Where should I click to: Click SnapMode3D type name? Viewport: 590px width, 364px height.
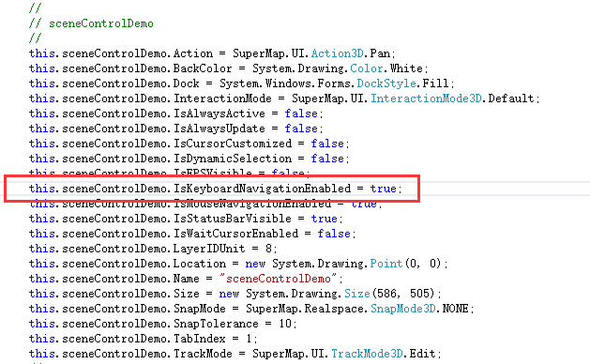pyautogui.click(x=403, y=309)
